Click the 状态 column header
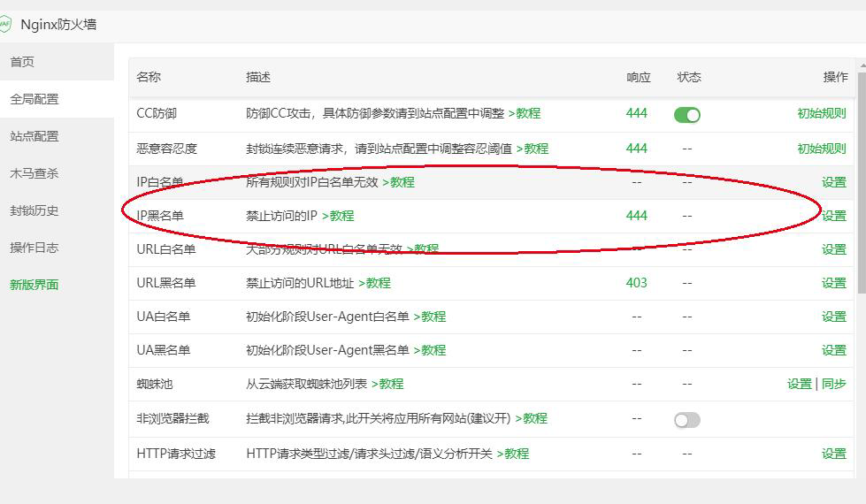This screenshot has width=866, height=504. click(x=689, y=77)
